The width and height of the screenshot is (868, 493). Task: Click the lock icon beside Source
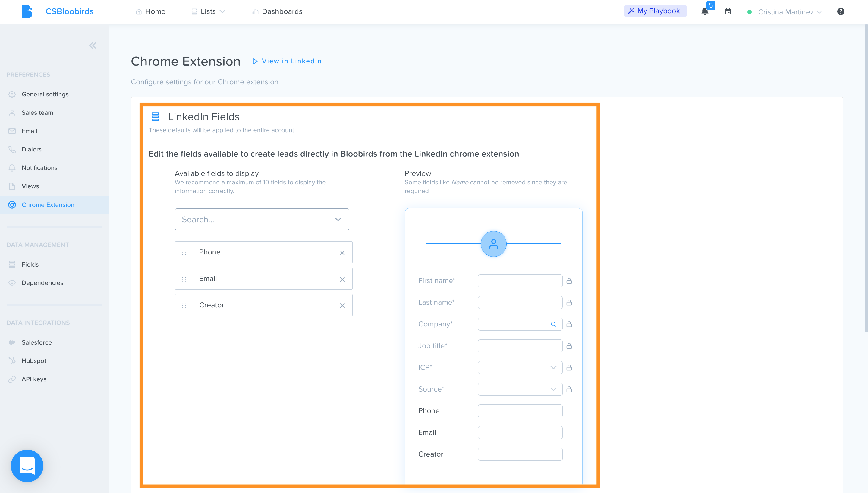[569, 389]
